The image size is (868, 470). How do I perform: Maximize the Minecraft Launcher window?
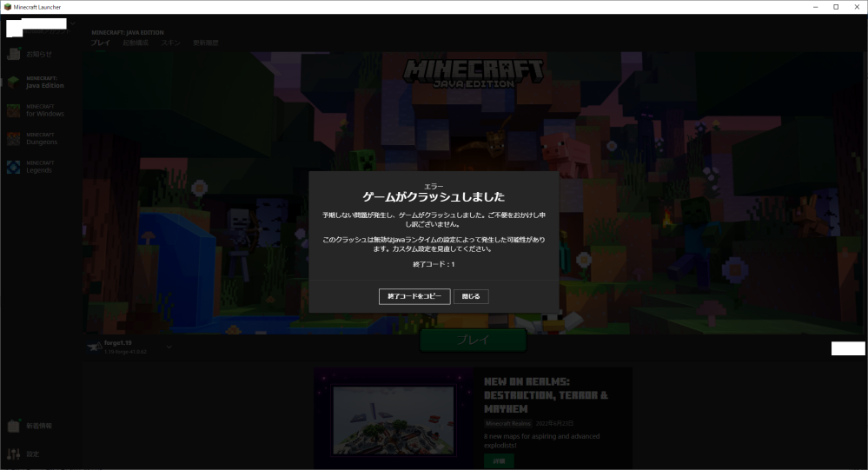[836, 7]
